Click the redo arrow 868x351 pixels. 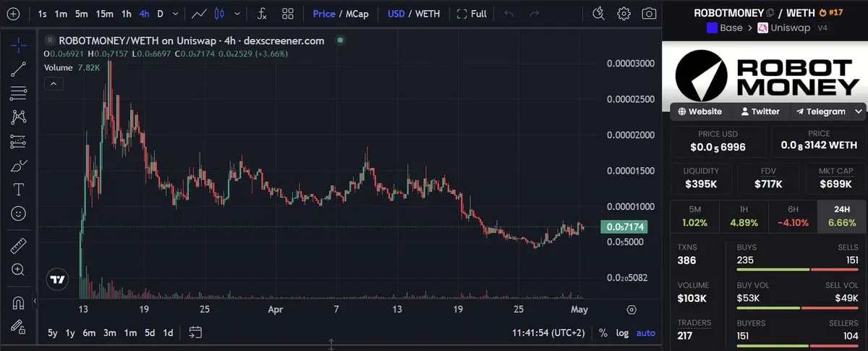pyautogui.click(x=534, y=13)
